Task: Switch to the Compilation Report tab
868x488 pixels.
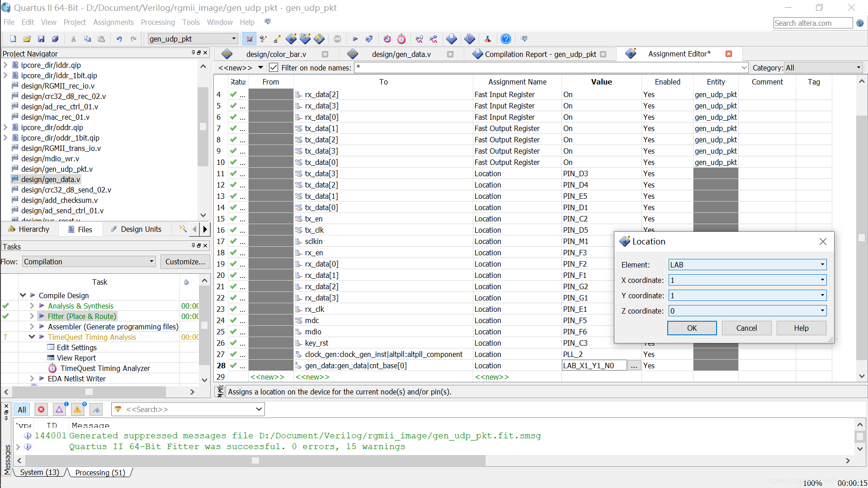Action: (540, 54)
